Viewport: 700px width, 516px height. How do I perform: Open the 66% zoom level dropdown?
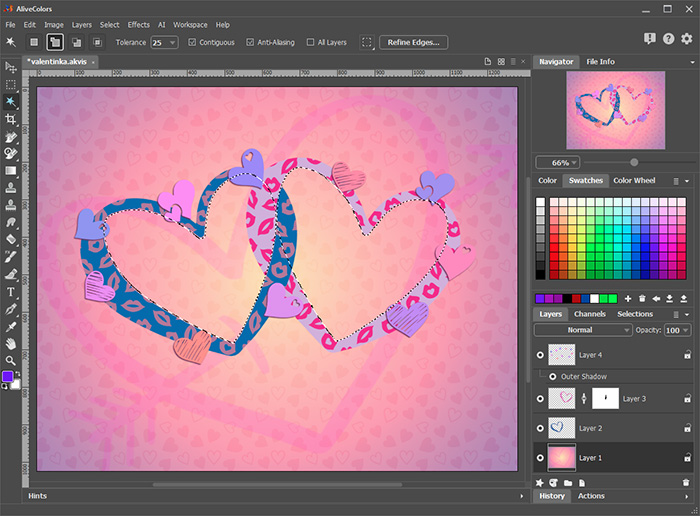(x=574, y=162)
